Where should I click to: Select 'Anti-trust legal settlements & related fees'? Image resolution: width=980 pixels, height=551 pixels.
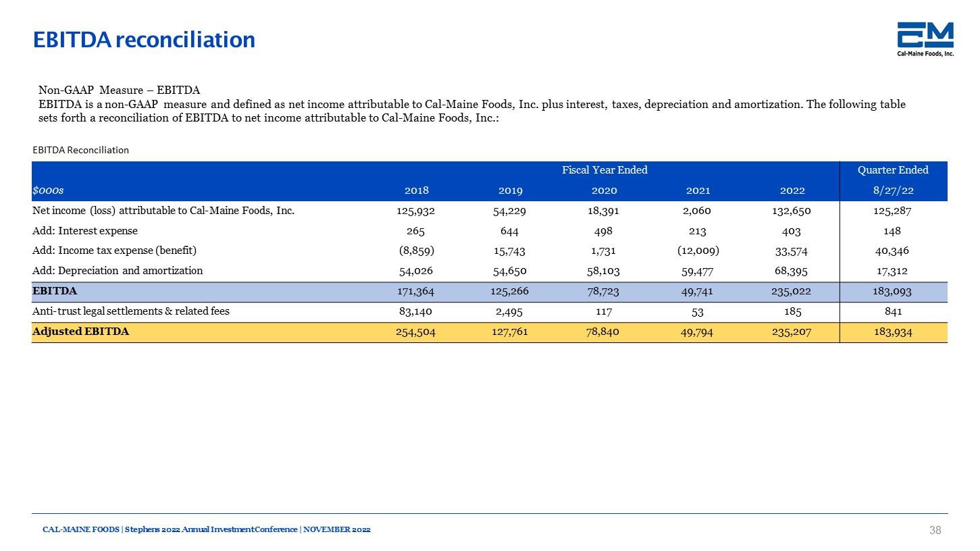tap(131, 311)
